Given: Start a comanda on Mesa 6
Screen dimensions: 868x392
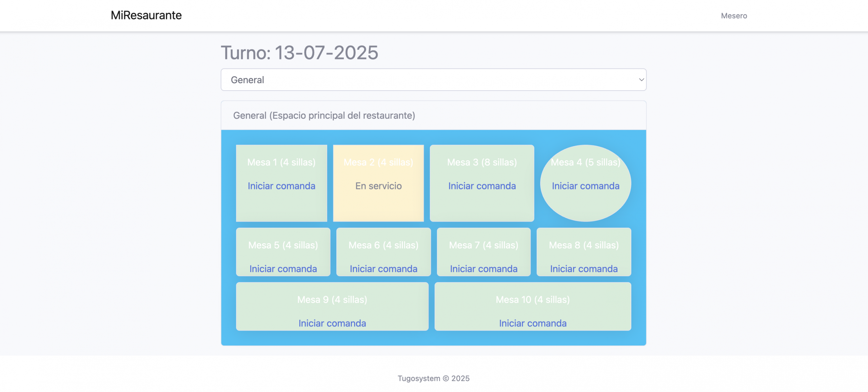Looking at the screenshot, I should click(x=383, y=269).
